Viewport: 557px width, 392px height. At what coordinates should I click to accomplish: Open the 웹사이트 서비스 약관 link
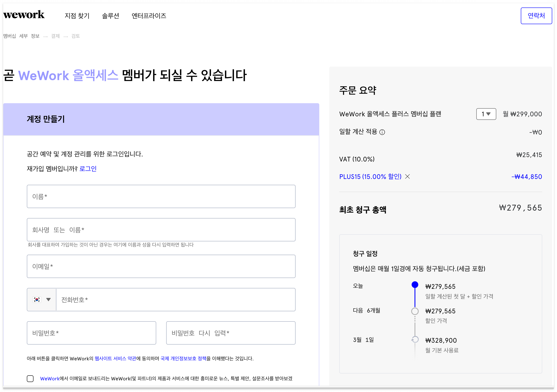pos(115,359)
